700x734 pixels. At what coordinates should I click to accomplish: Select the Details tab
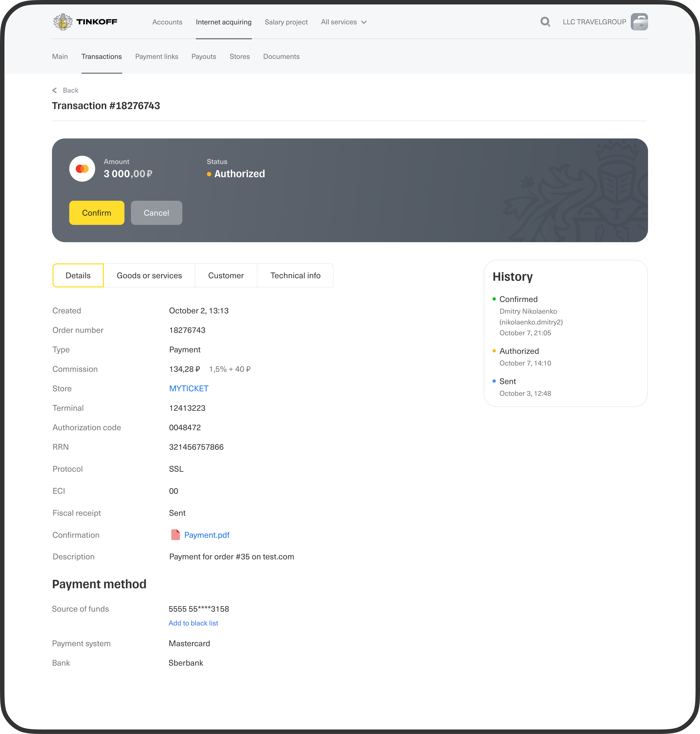pos(78,276)
